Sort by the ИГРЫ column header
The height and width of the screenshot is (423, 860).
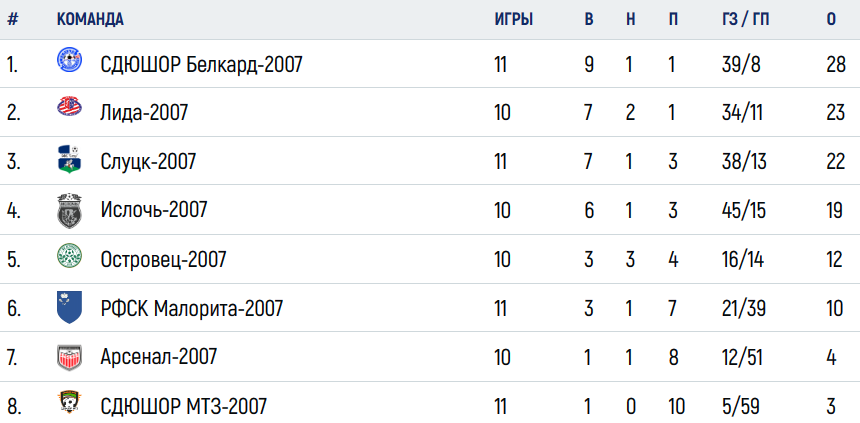click(x=514, y=19)
